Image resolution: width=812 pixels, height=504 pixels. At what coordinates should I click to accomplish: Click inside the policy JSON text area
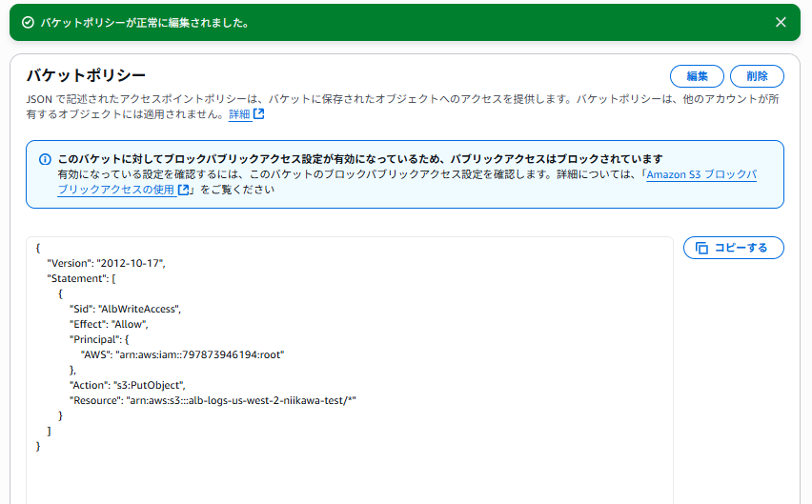tap(350, 371)
